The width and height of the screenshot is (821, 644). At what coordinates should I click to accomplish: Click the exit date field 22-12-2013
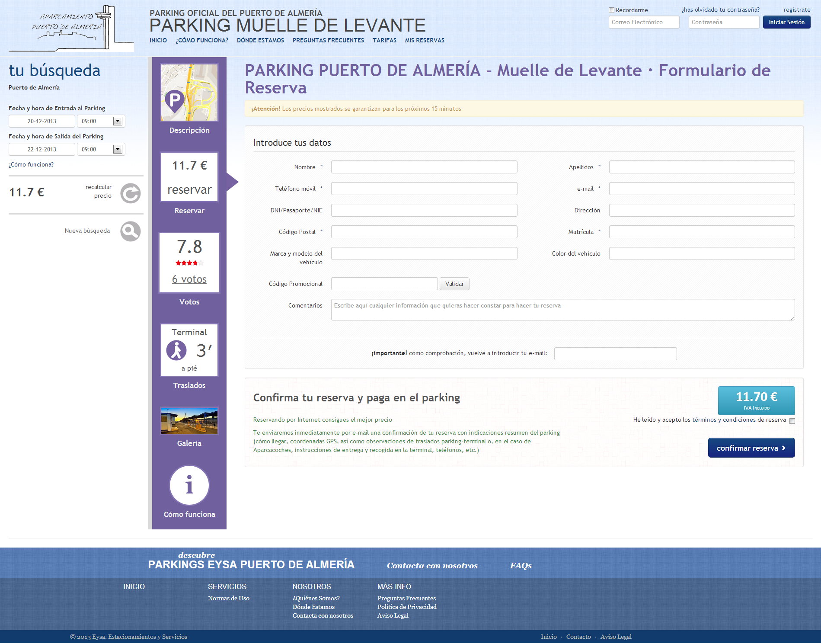(x=42, y=149)
